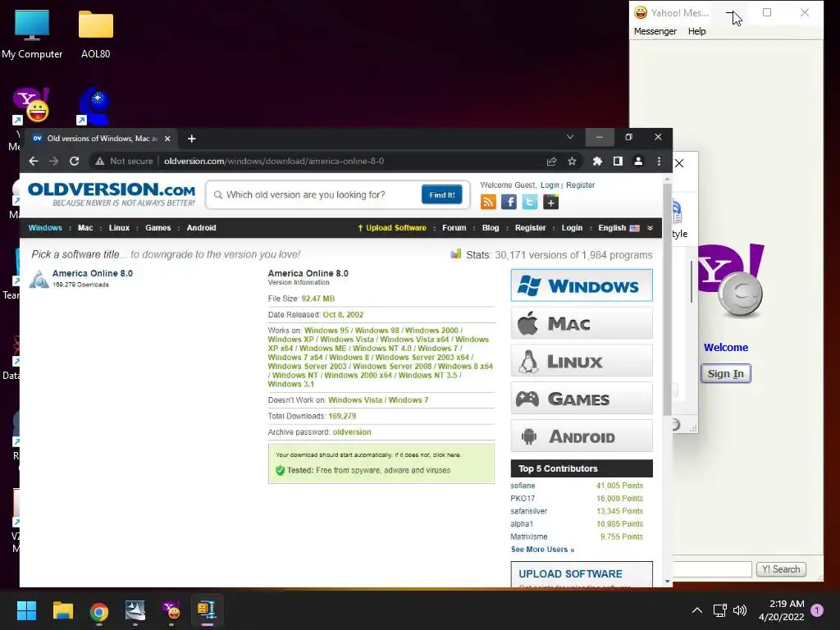Click the web page vertical scrollbar
This screenshot has height=630, width=840.
click(x=667, y=300)
